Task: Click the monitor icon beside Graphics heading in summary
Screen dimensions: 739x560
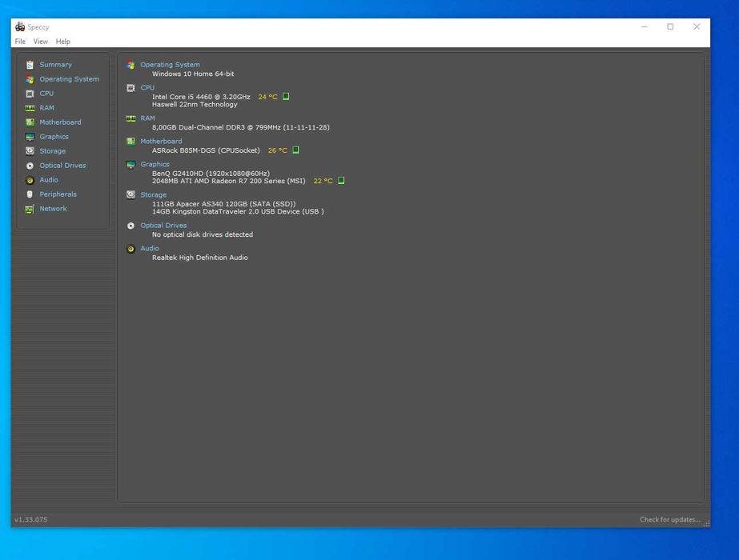Action: coord(131,164)
